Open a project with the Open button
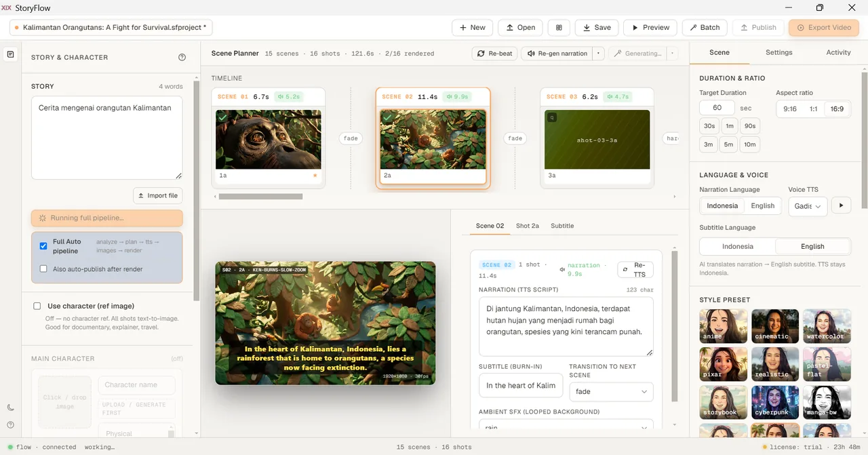 tap(520, 28)
